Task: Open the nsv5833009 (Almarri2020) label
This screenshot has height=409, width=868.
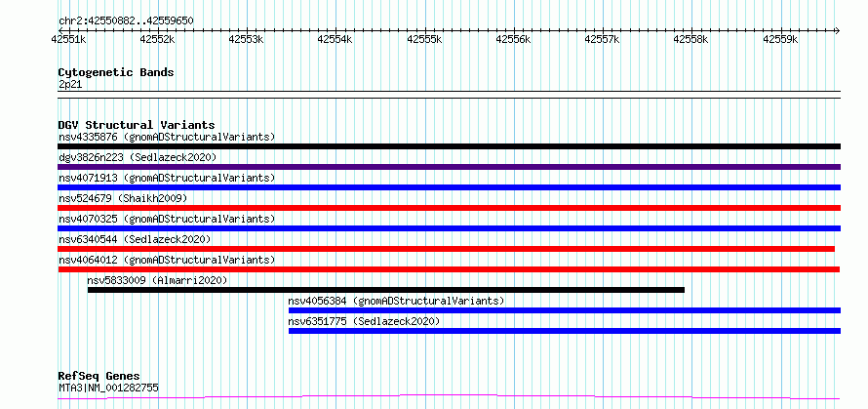Action: (157, 280)
